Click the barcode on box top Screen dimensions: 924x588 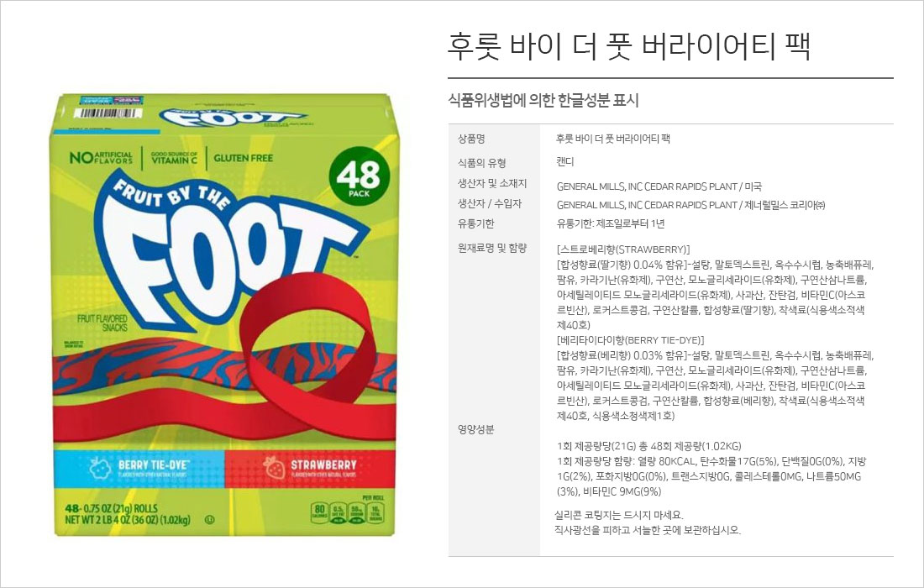tap(108, 113)
